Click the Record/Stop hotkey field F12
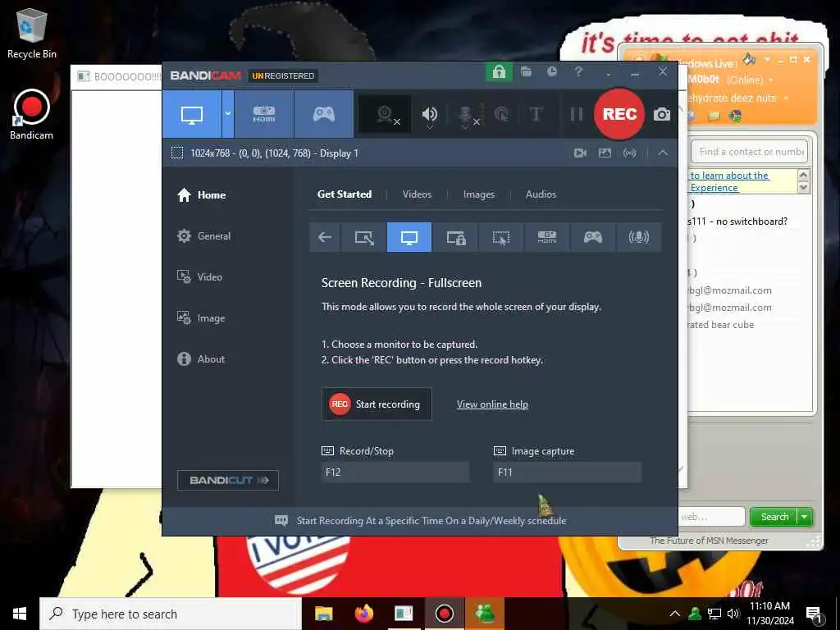840x630 pixels. (x=395, y=472)
